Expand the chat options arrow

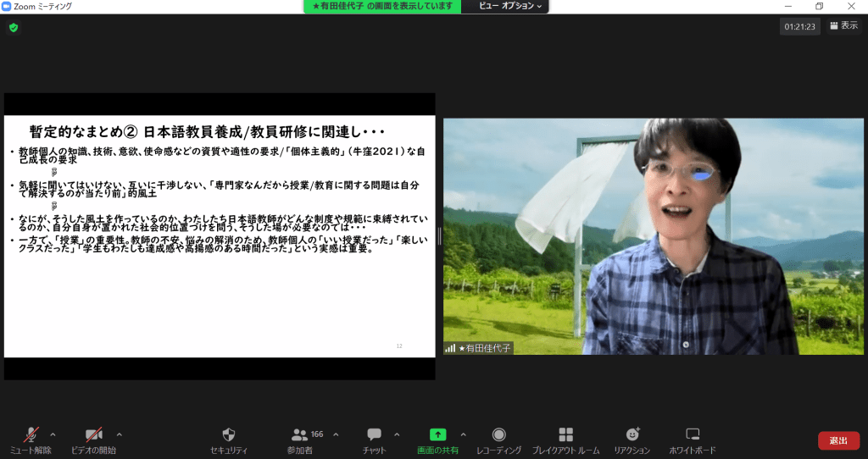click(x=396, y=434)
